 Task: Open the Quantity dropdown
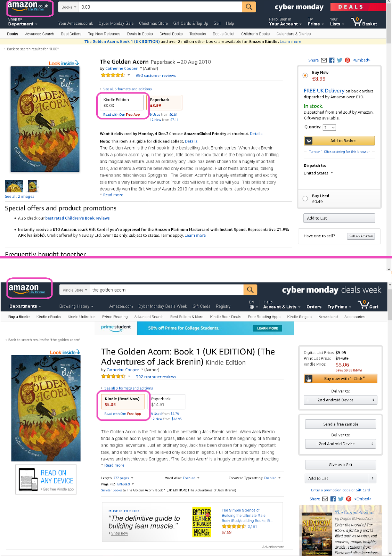[329, 128]
